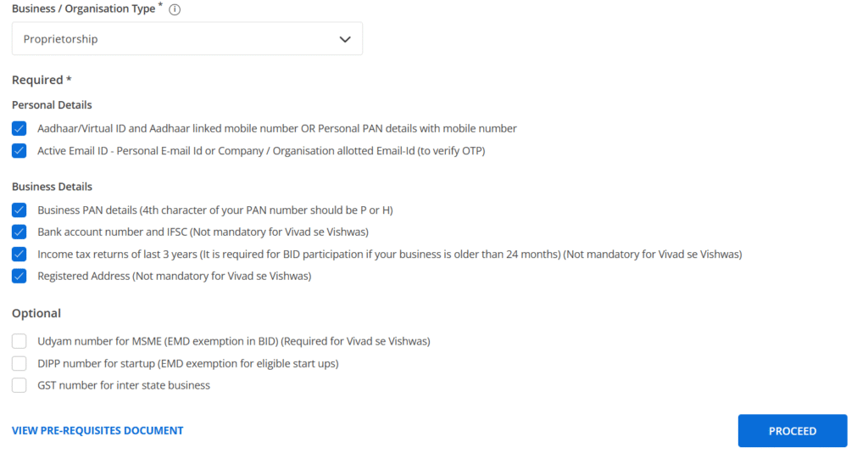Uncheck the Active Email ID checkbox
The width and height of the screenshot is (868, 459).
[19, 151]
